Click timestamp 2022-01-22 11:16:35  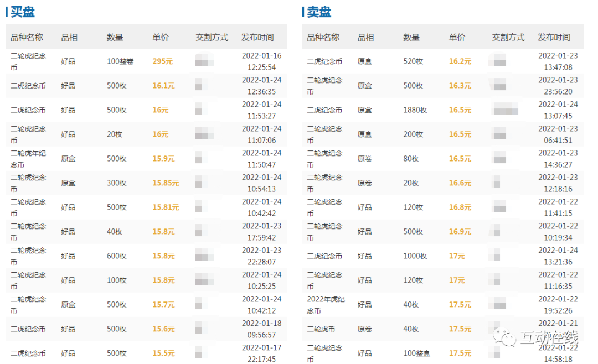tap(558, 280)
